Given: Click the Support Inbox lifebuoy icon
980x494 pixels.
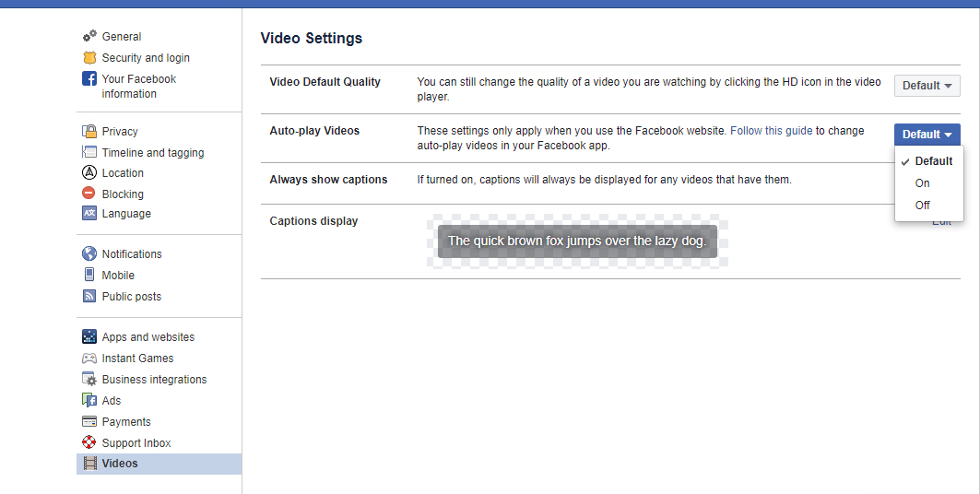Looking at the screenshot, I should pyautogui.click(x=89, y=442).
